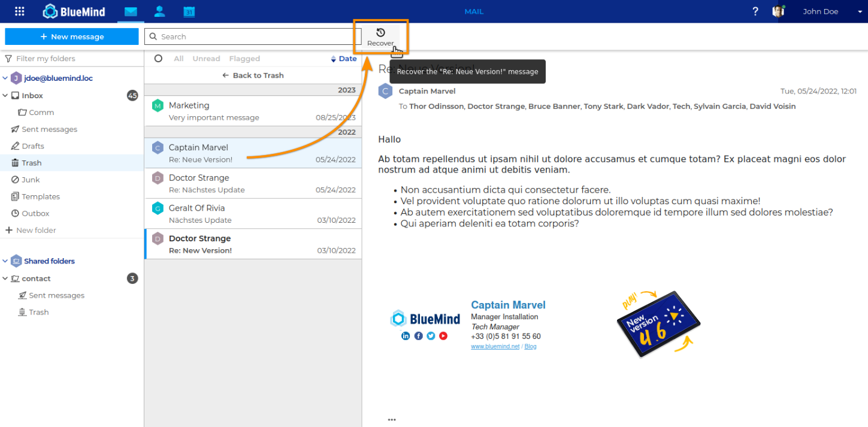868x427 pixels.
Task: Open jdoe's Trash bin icon
Action: pos(16,163)
